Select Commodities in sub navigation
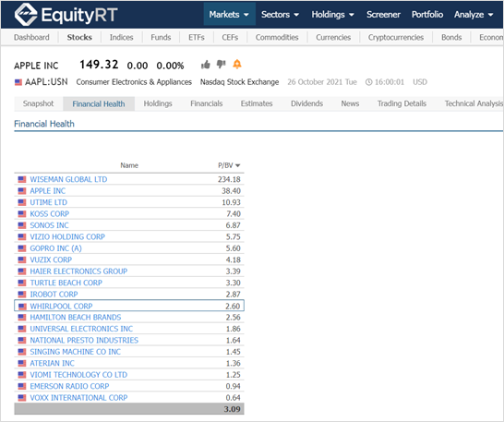 277,37
